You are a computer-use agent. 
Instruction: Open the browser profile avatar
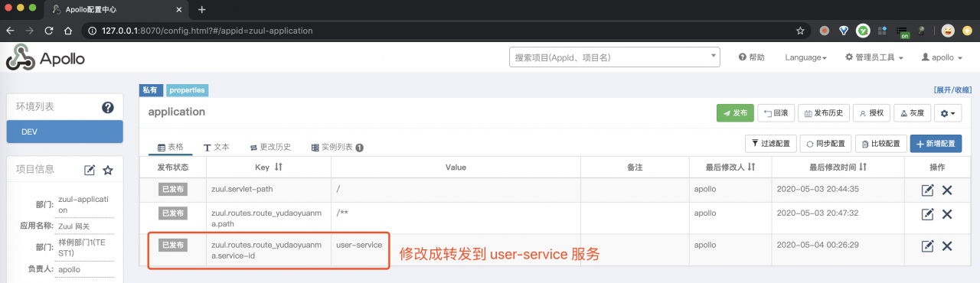coord(947,31)
